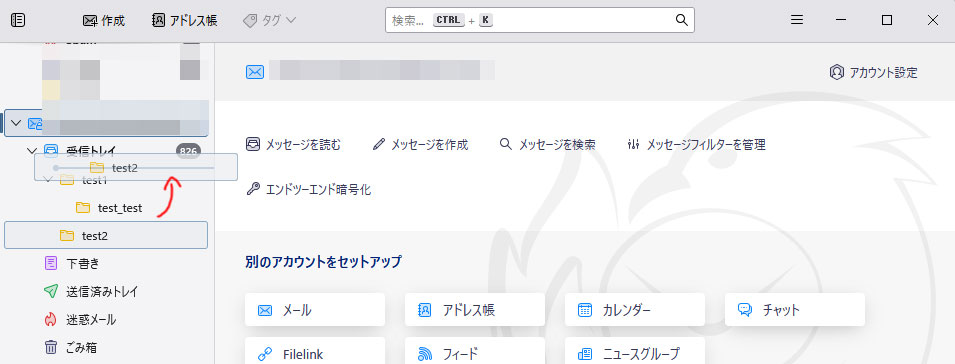Set up Filelink
Viewport: 955px width, 364px height.
click(x=315, y=352)
